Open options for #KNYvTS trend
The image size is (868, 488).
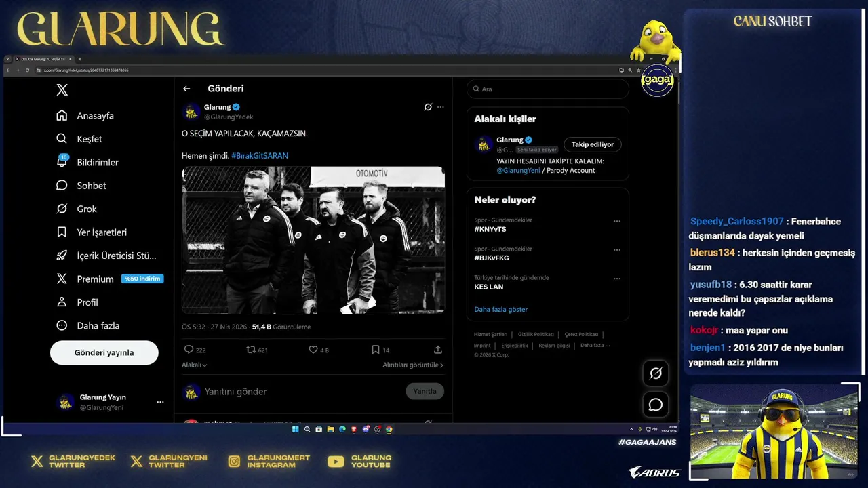click(x=617, y=221)
